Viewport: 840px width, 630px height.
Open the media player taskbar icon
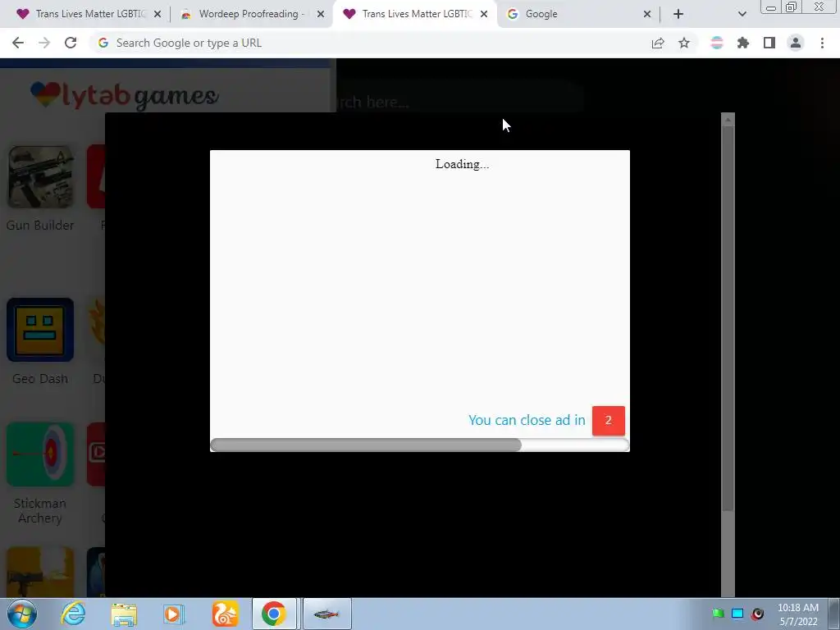(x=174, y=614)
